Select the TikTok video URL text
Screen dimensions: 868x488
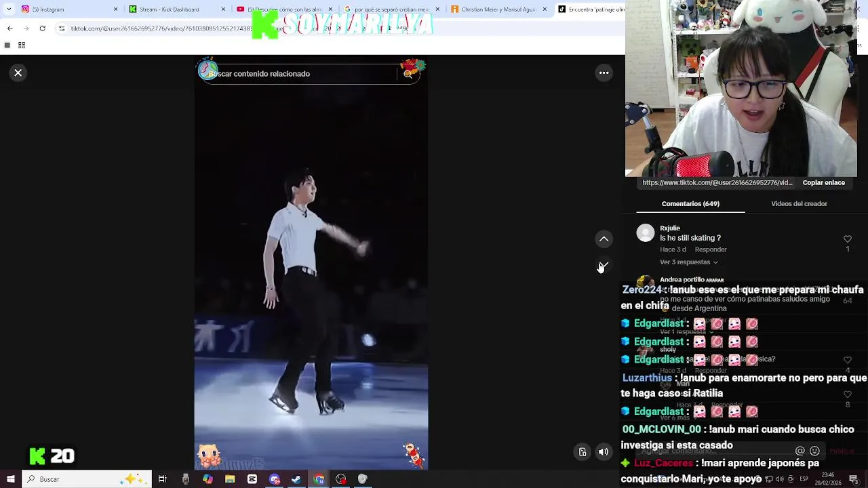click(717, 182)
